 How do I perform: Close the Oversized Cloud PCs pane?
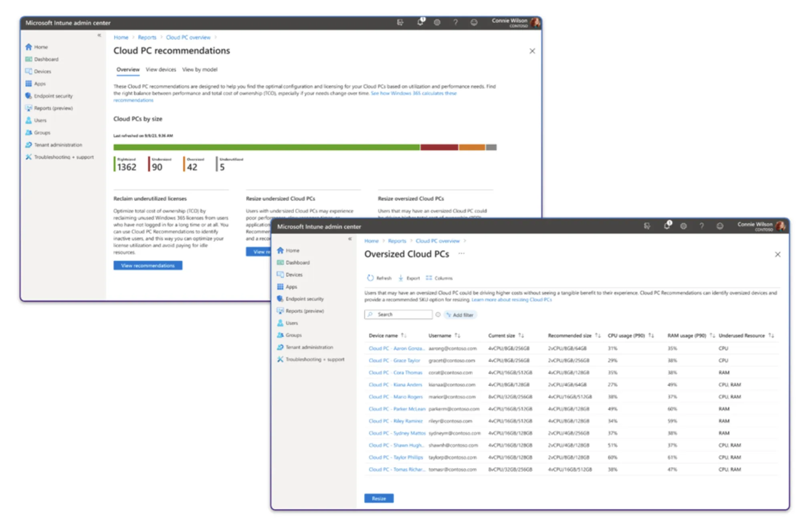coord(778,254)
